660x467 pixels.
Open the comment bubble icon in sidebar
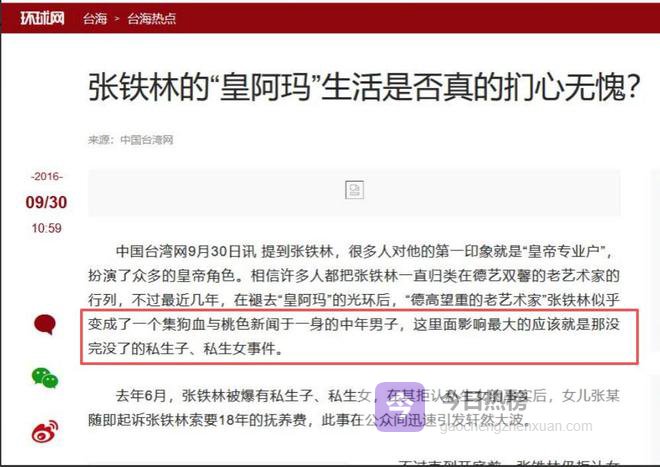(x=45, y=324)
